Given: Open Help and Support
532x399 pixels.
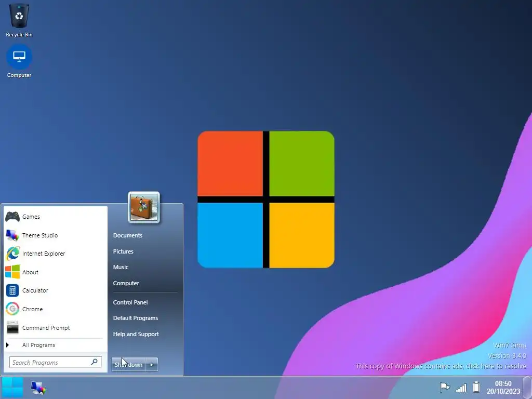Looking at the screenshot, I should pos(136,334).
